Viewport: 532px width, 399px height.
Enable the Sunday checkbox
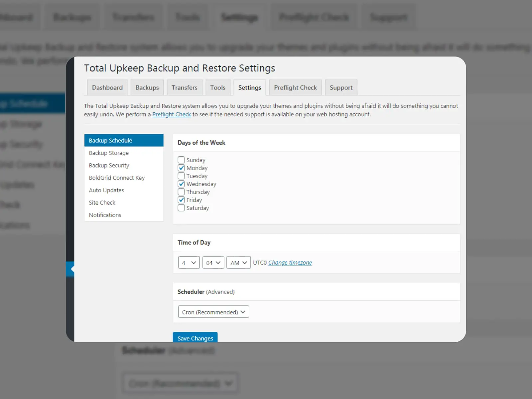pyautogui.click(x=181, y=160)
